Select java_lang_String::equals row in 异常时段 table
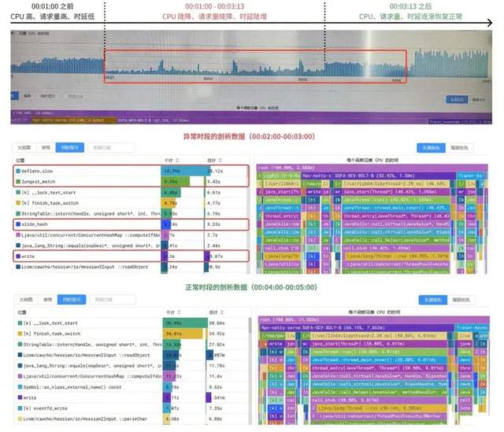 click(131, 246)
